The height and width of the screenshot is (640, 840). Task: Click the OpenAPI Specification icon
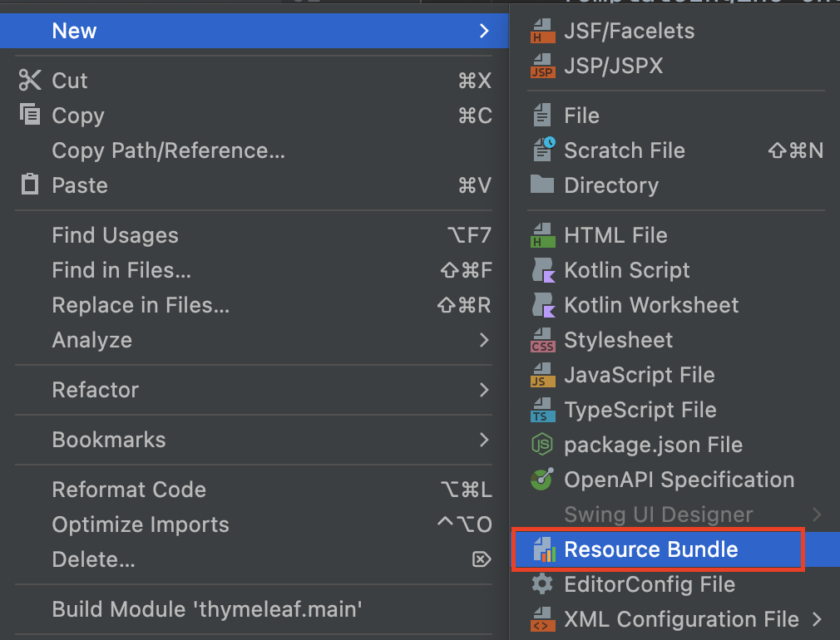pyautogui.click(x=543, y=480)
